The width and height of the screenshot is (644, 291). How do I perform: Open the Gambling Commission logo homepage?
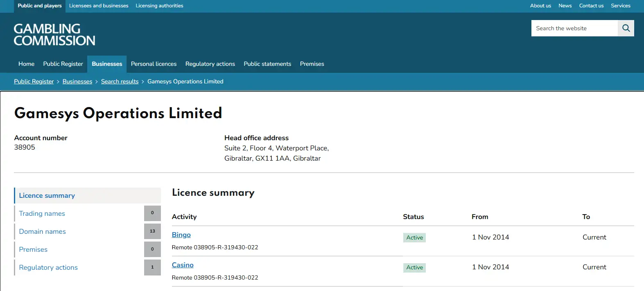pyautogui.click(x=54, y=34)
